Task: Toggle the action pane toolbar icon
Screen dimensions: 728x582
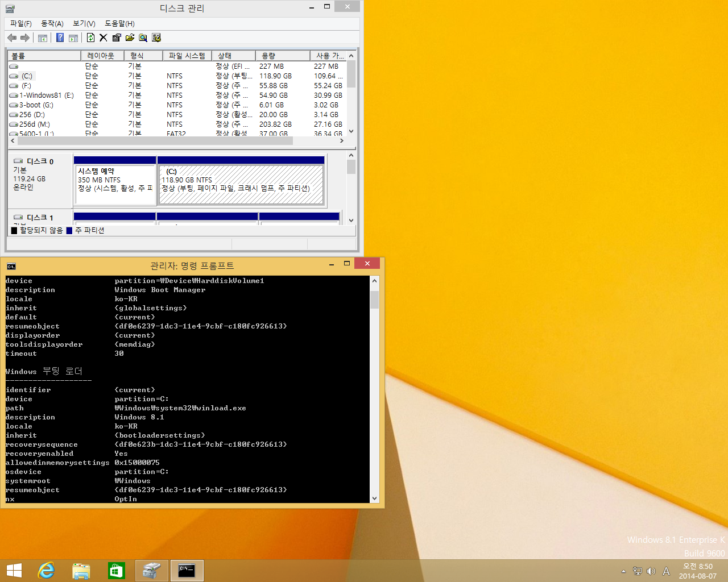Action: (73, 38)
